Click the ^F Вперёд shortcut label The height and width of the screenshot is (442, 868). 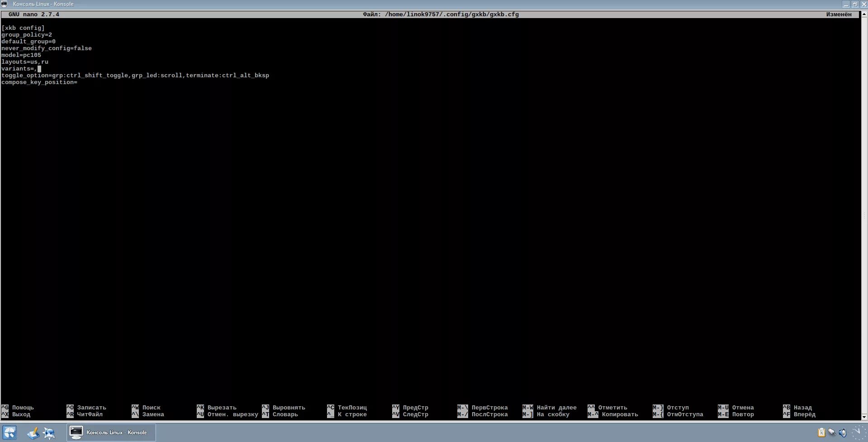[799, 414]
